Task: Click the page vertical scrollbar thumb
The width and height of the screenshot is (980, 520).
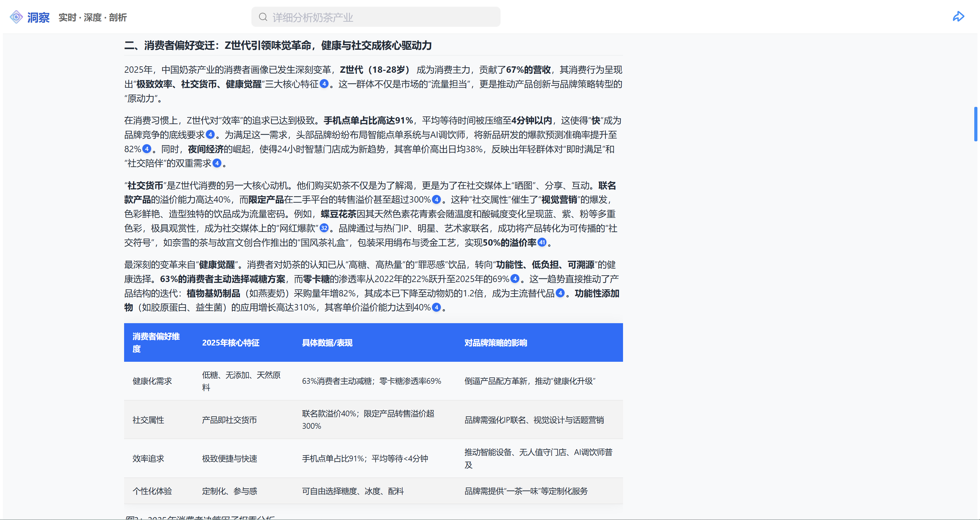Action: click(976, 124)
